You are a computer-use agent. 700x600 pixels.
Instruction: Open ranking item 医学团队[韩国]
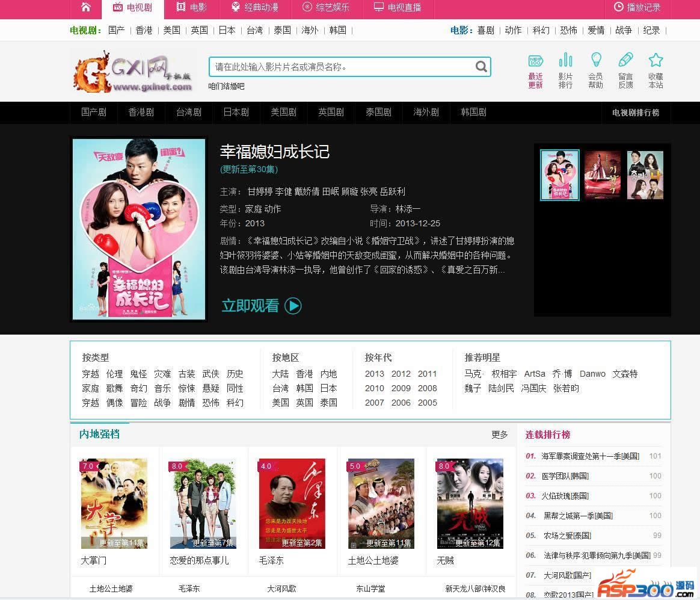565,476
